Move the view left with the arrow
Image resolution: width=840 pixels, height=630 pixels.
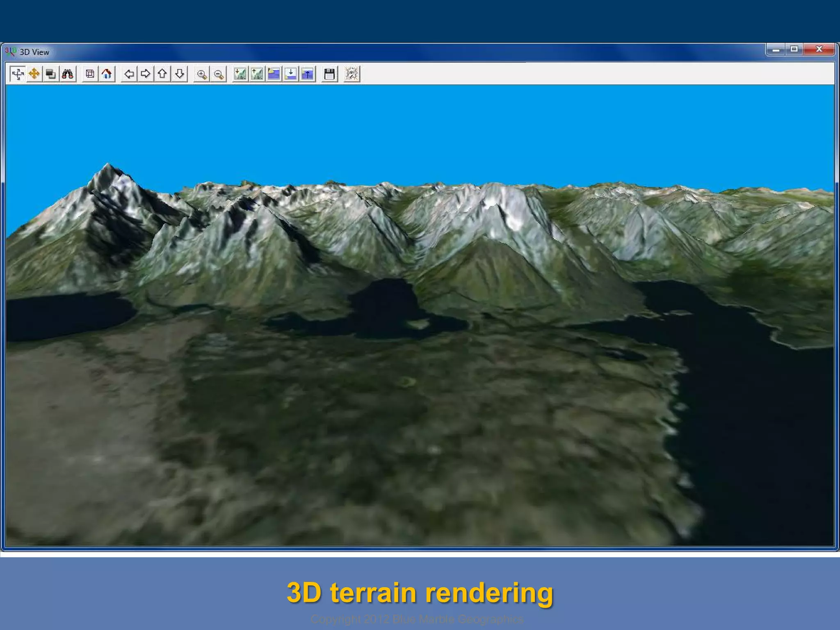(x=129, y=74)
